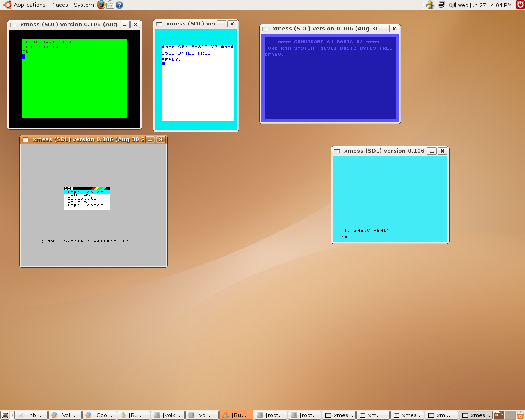525x420 pixels.
Task: Open the Trash icon in bottom panel
Action: [520, 415]
